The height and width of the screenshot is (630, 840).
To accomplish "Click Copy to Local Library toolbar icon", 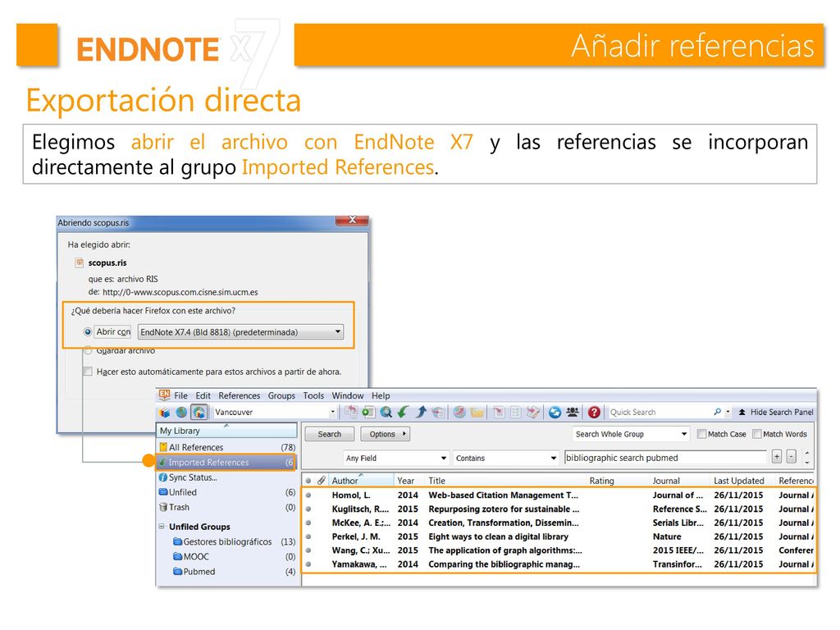I will pos(351,412).
